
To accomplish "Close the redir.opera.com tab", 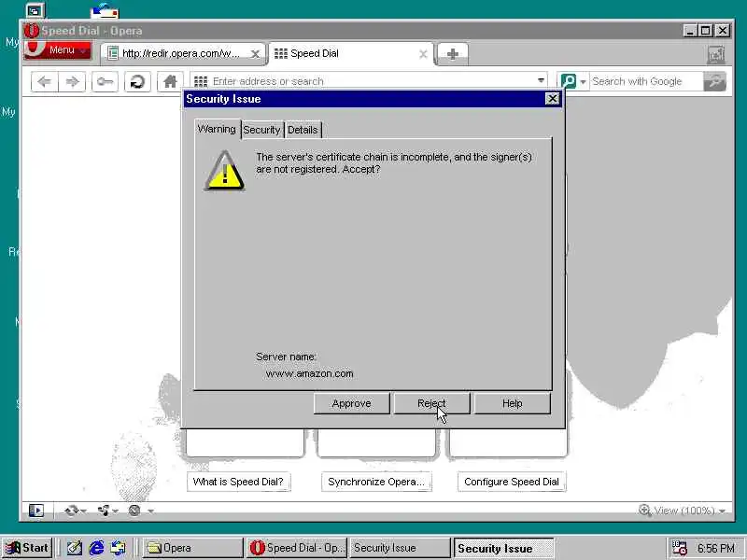I will click(x=255, y=54).
